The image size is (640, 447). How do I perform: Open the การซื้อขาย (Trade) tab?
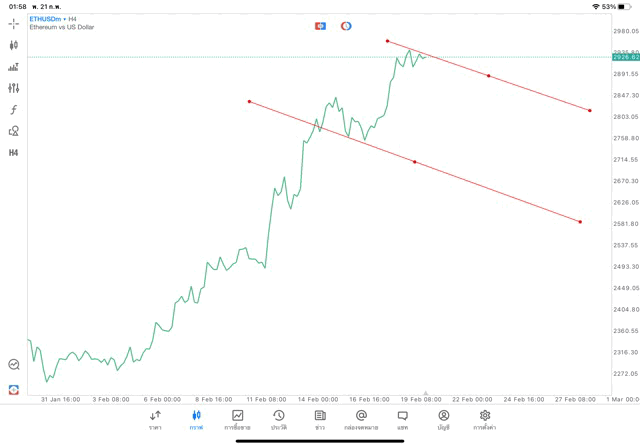[238, 419]
